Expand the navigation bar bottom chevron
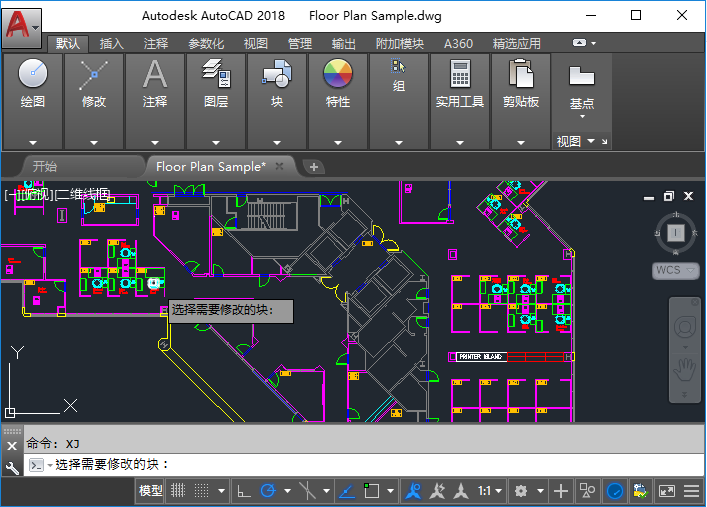 tap(684, 395)
